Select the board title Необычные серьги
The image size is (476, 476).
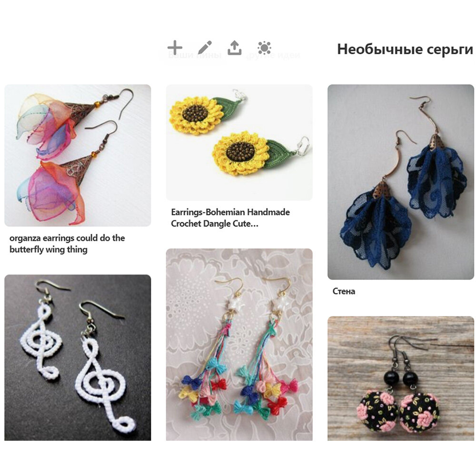coord(405,49)
